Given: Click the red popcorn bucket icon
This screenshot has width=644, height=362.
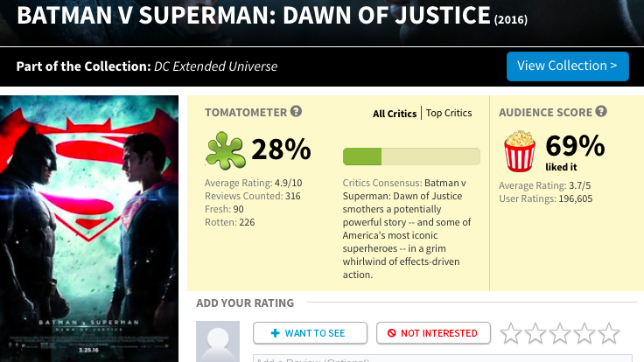Looking at the screenshot, I should [520, 151].
